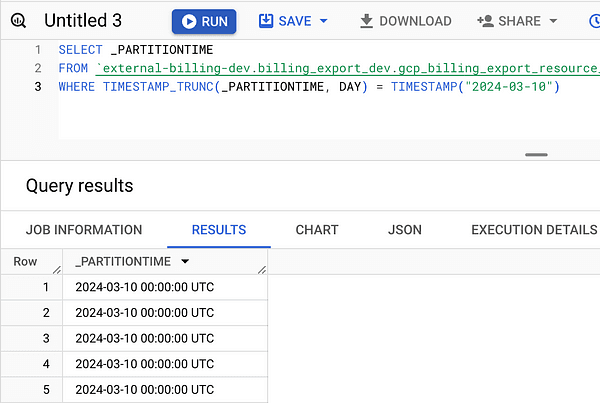Viewport: 600px width, 403px height.
Task: Grab the editor horizontal scrollbar handle
Action: 536,155
